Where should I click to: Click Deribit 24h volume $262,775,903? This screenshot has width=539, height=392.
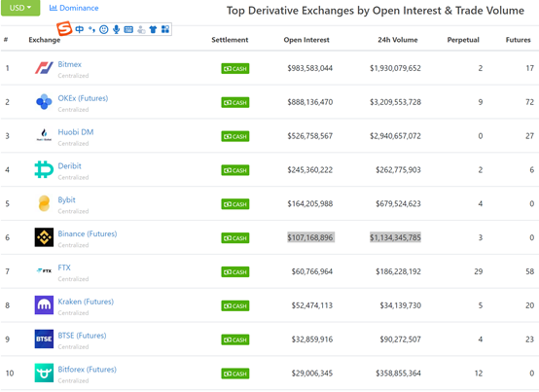[x=398, y=169]
